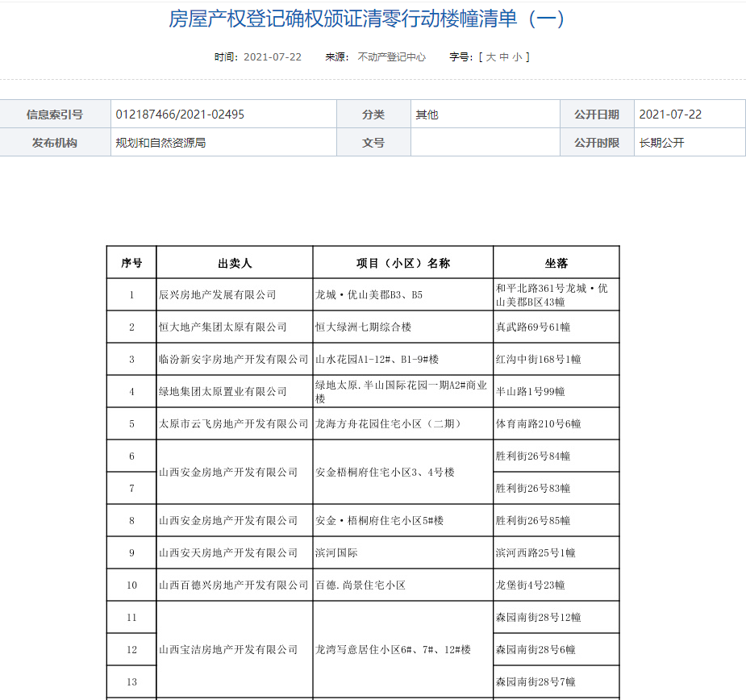Viewport: 746px width, 700px height.
Task: Click the empty 文号 field
Action: pyautogui.click(x=484, y=142)
